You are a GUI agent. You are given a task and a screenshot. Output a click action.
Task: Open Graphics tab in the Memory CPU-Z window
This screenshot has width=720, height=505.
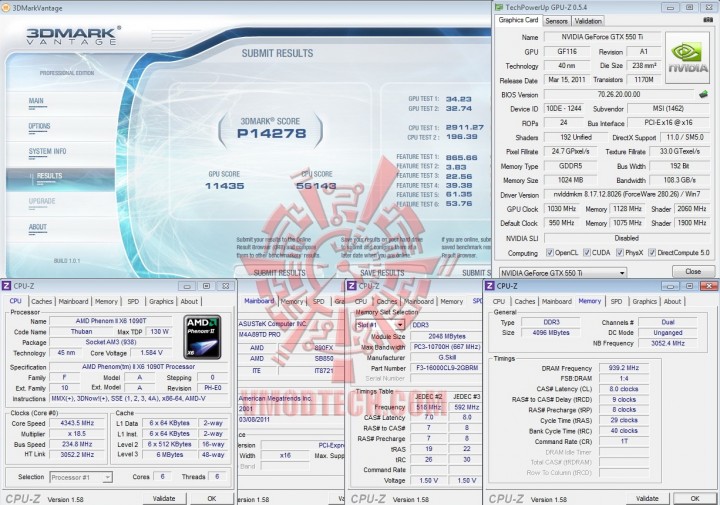point(644,302)
